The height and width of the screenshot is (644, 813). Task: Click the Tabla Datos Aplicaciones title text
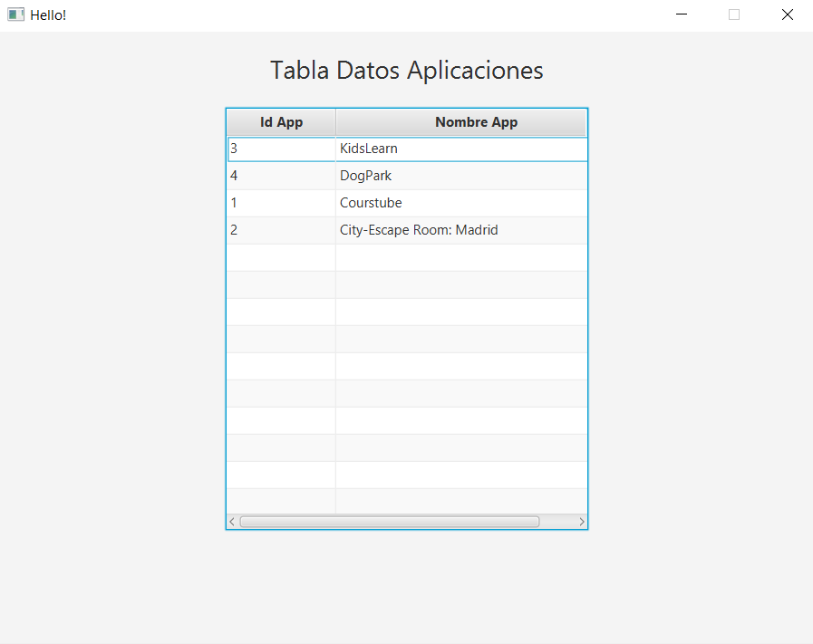(406, 70)
